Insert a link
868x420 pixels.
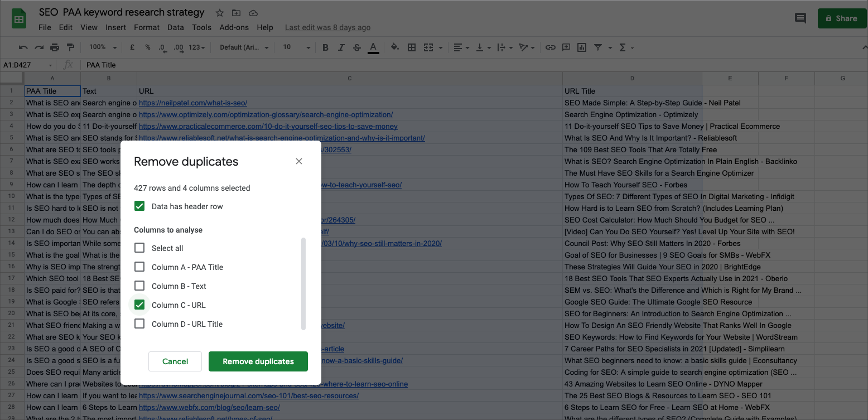[x=551, y=47]
